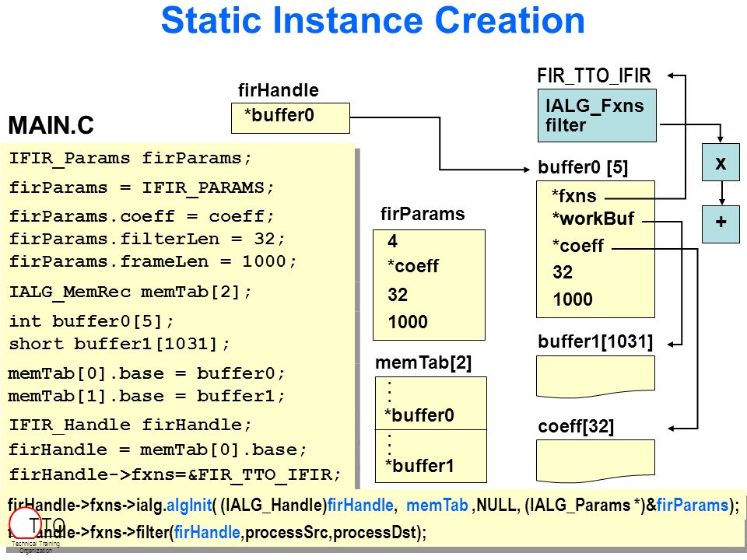This screenshot has height=560, width=747.
Task: Click the 'buffer0 [5]' label
Action: pos(583,168)
